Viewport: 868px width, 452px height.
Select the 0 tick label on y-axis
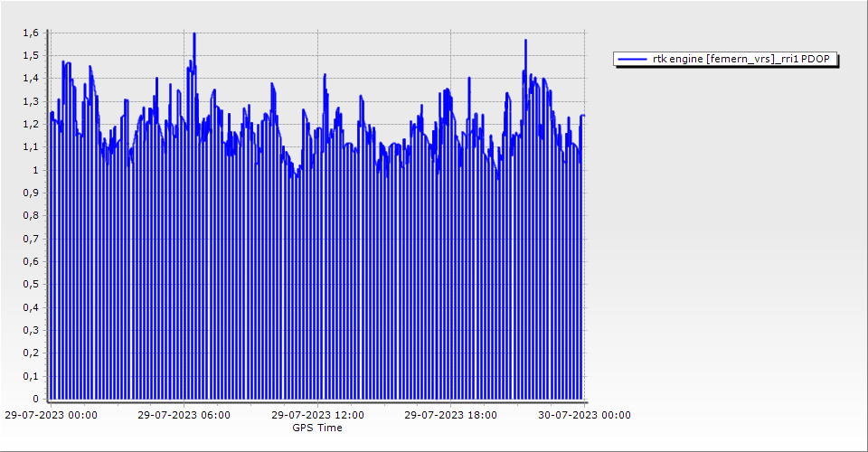click(35, 399)
